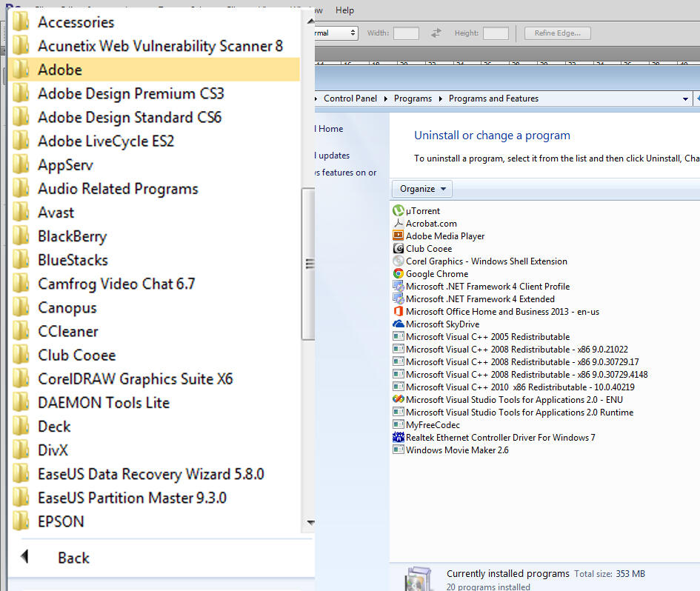Viewport: 700px width, 591px height.
Task: Open the Canopus folder
Action: (x=153, y=307)
